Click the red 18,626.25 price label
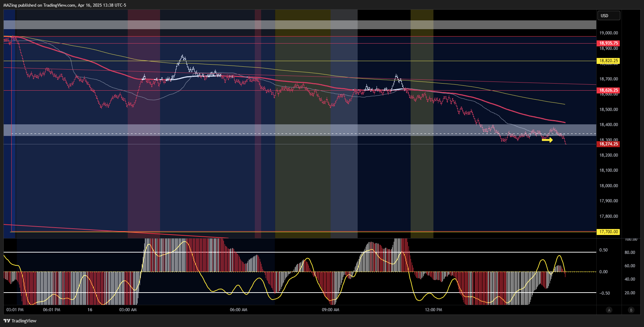Viewport: 644px width, 327px height. pos(608,90)
